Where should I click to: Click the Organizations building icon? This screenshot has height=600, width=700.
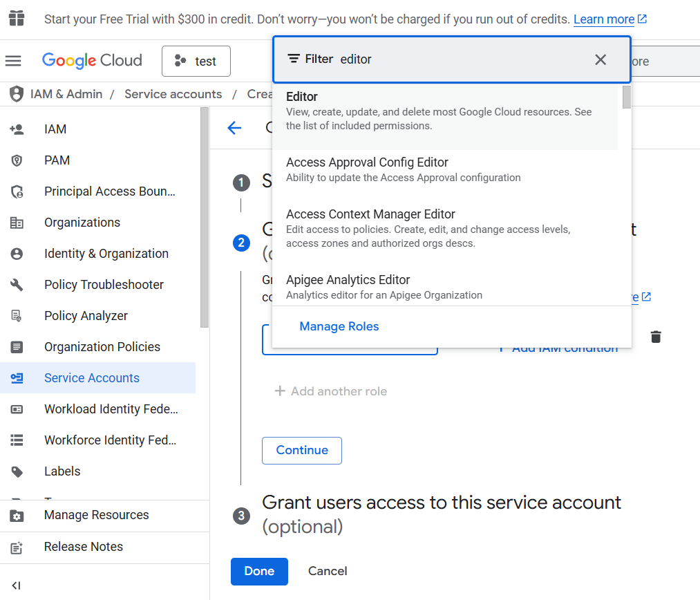17,223
